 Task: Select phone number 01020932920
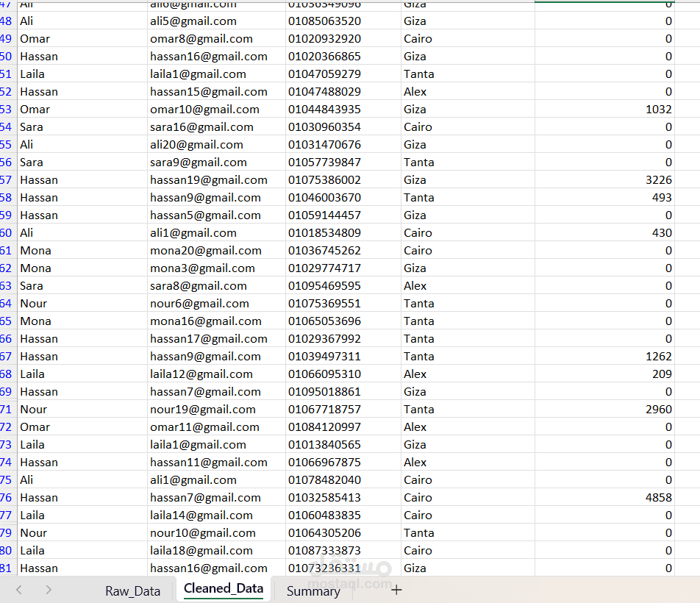click(343, 39)
